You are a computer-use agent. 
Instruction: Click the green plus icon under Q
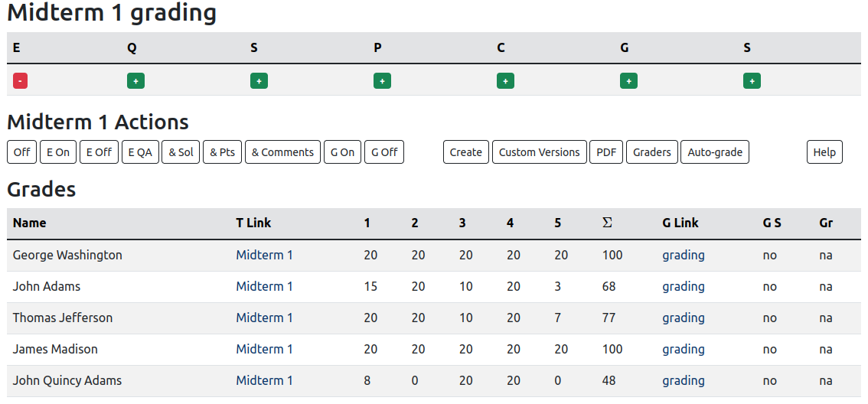[135, 81]
